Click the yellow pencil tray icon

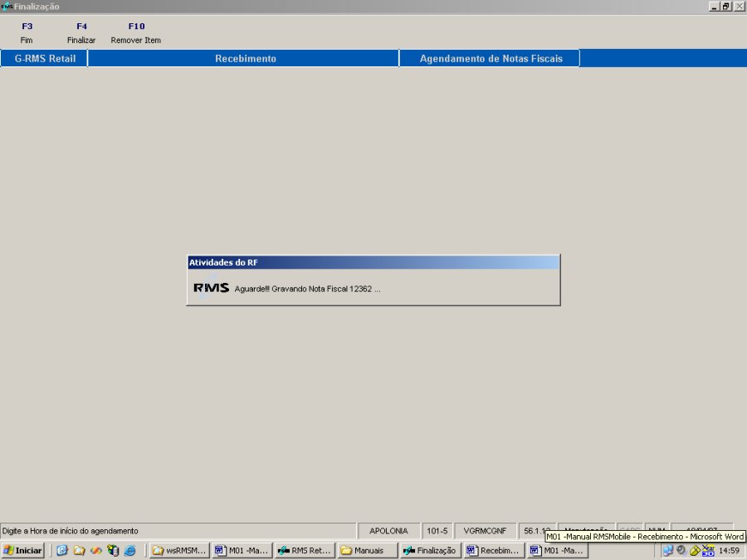(x=695, y=551)
